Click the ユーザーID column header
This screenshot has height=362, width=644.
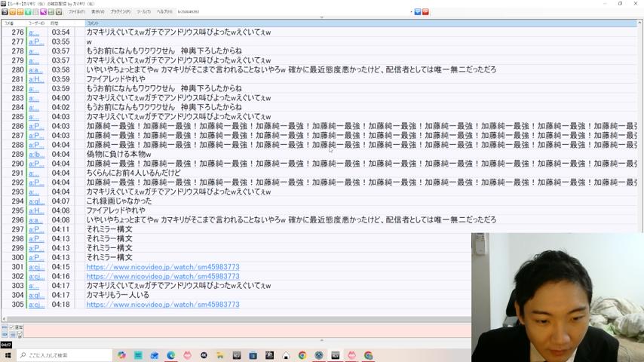tap(37, 23)
